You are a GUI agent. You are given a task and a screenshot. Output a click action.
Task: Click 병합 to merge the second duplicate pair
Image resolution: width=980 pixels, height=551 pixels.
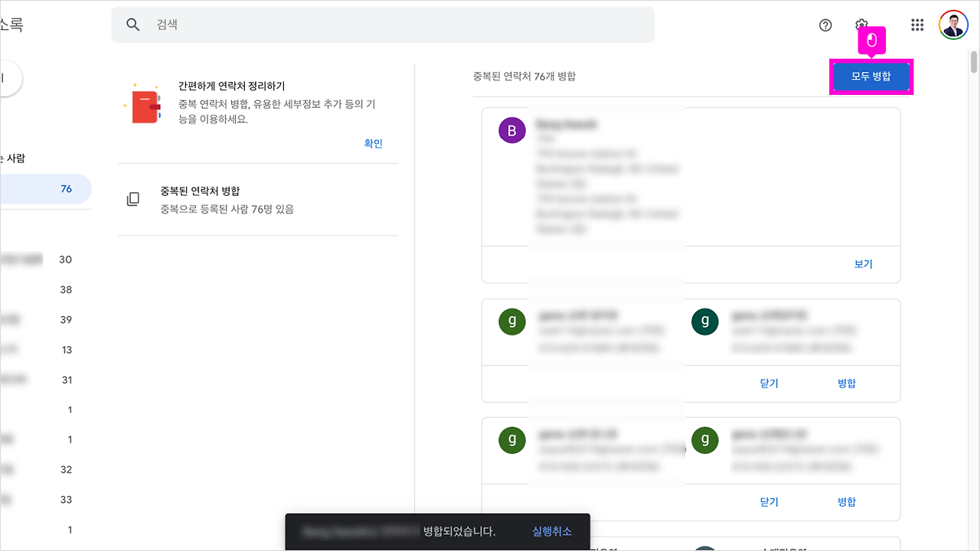pyautogui.click(x=847, y=383)
